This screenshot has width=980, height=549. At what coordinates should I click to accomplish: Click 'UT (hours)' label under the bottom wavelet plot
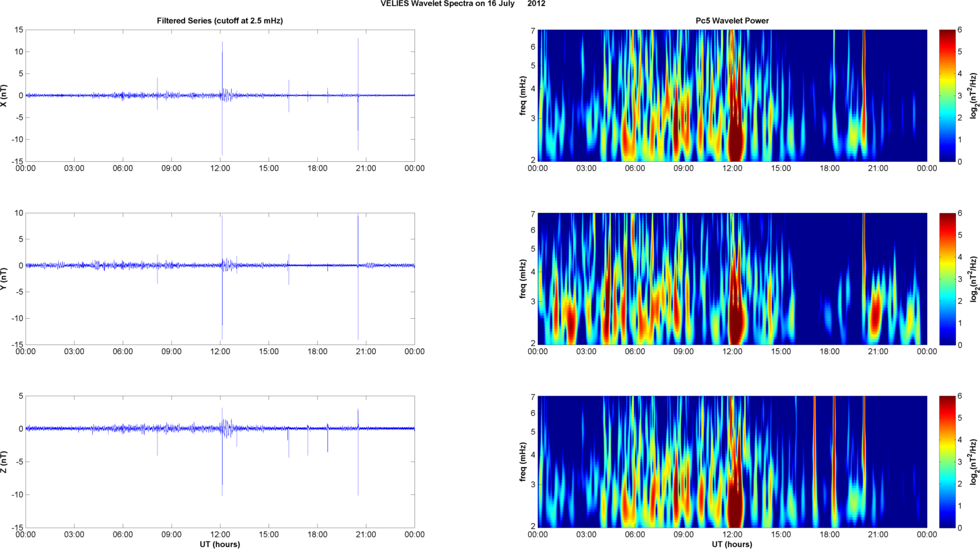click(x=732, y=544)
